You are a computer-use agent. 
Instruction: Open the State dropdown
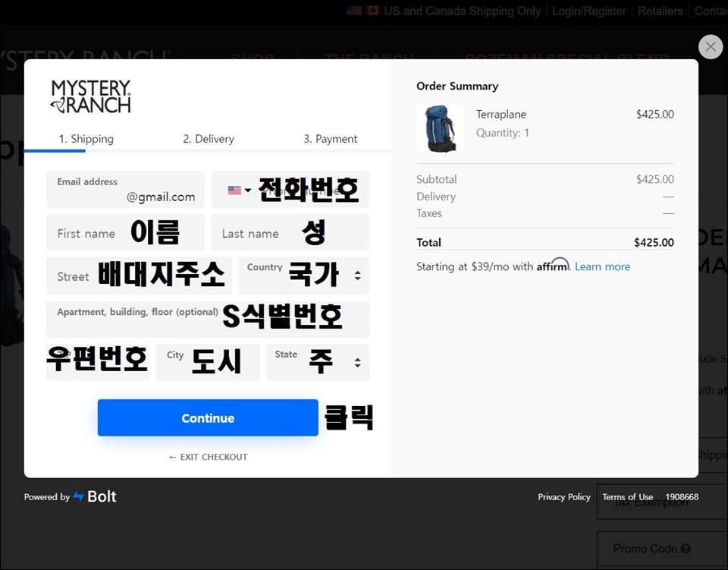318,362
